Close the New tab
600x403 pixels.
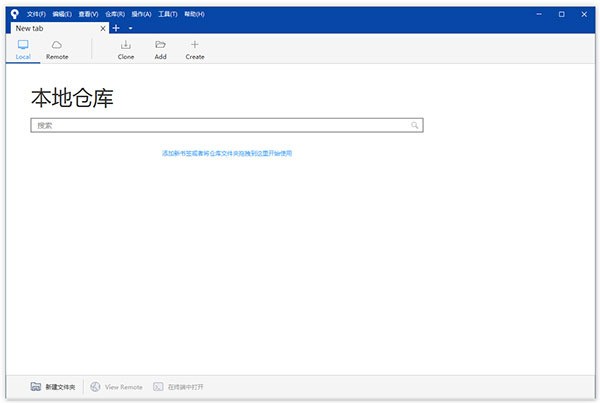tap(103, 28)
